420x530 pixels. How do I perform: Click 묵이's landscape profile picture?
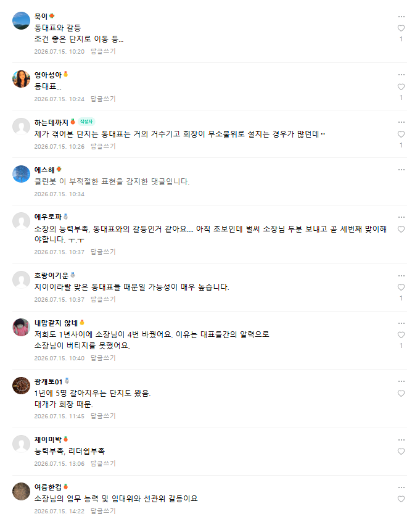click(22, 20)
